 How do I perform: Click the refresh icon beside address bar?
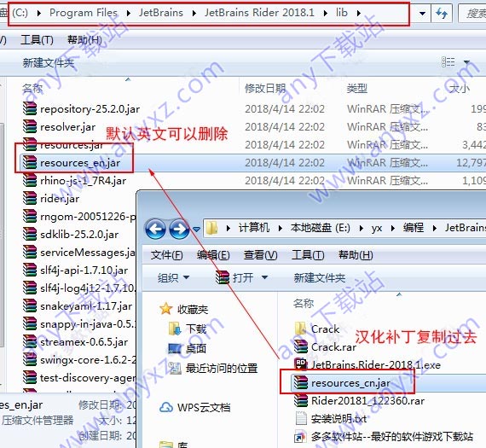[442, 13]
